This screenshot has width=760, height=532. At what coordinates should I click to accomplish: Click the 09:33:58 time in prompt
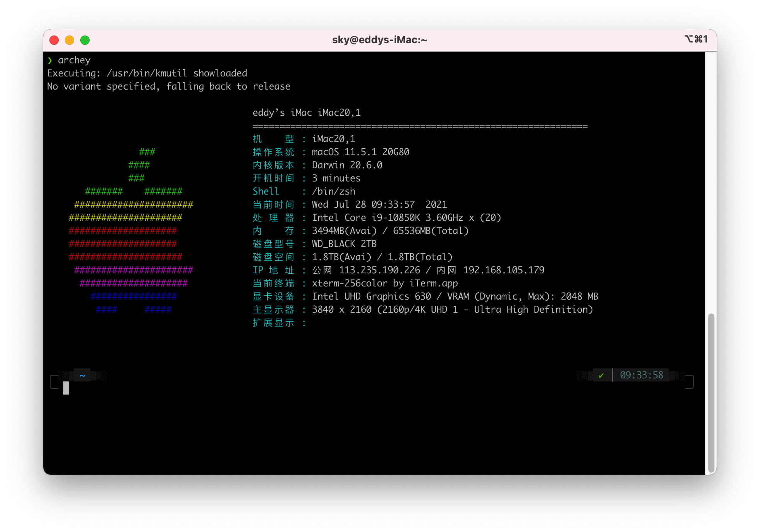tap(641, 375)
